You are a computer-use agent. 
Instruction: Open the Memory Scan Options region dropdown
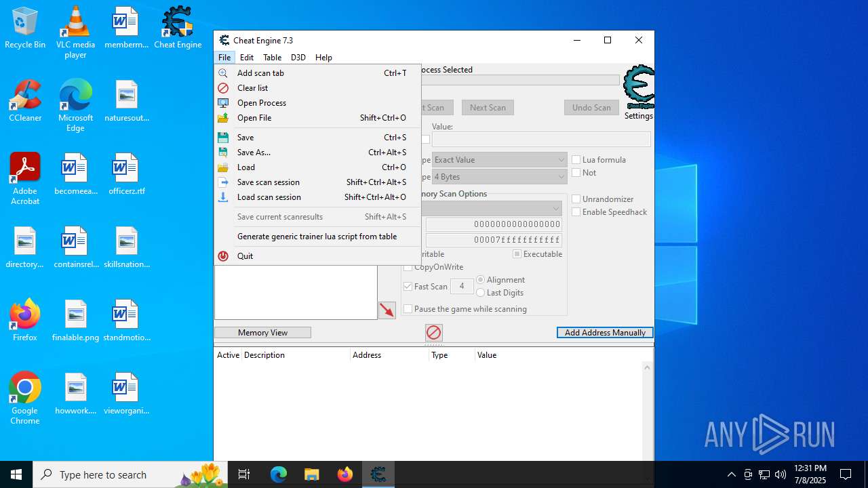tap(492, 208)
